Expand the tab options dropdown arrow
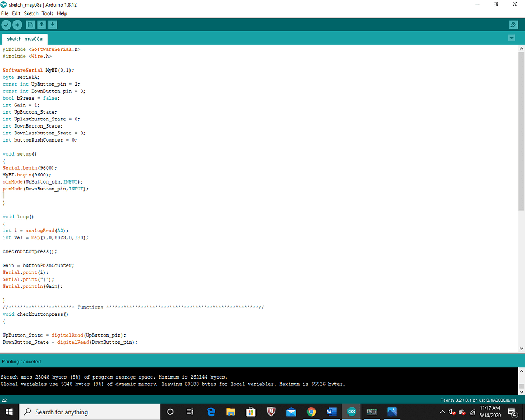The image size is (525, 420). (x=511, y=38)
